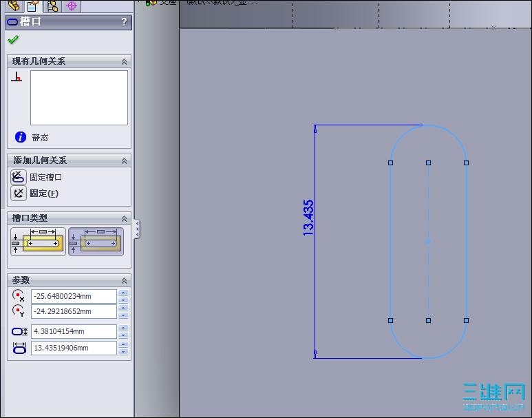Decrease X coordinate with down spinner
532x418 pixels.
[123, 300]
